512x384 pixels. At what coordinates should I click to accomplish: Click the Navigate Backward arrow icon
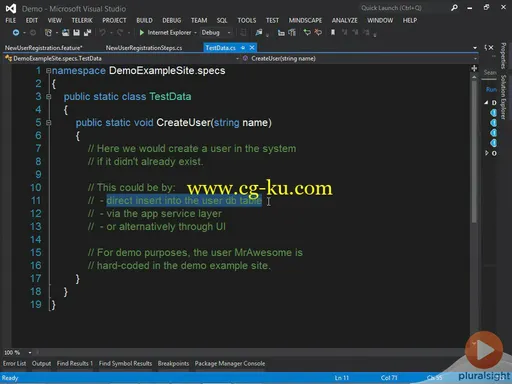(16, 32)
